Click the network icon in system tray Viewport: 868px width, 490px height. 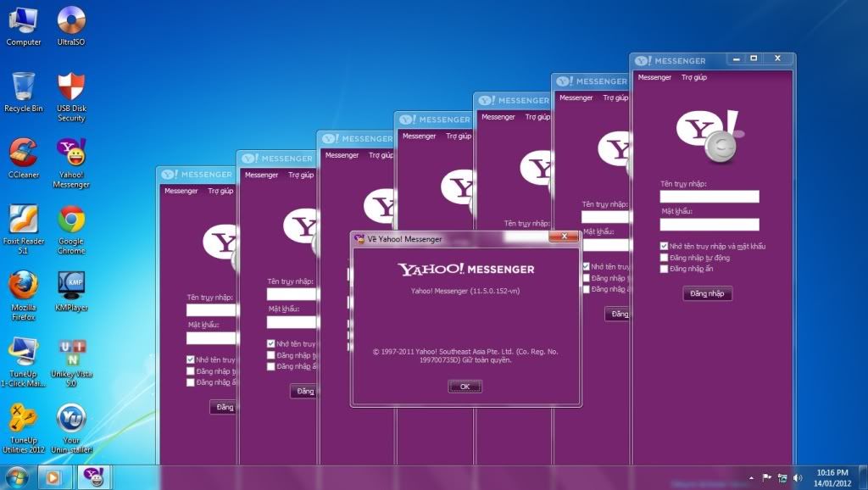[782, 478]
